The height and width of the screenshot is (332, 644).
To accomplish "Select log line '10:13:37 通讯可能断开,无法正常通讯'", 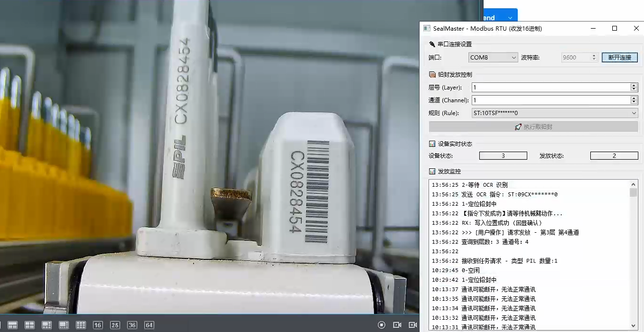I will pos(484,289).
